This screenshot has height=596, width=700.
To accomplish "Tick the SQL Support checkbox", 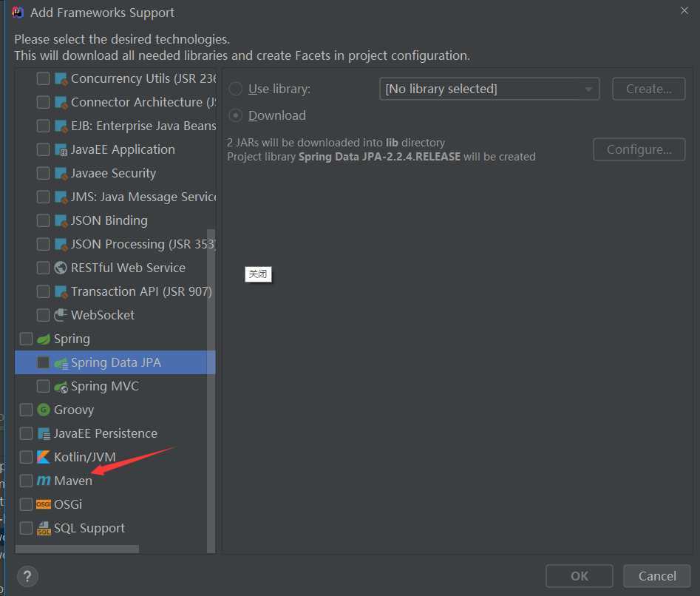I will point(27,528).
